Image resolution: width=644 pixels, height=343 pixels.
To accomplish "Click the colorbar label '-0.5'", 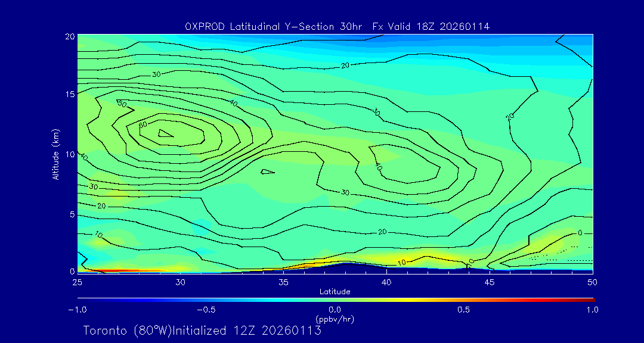I will click(x=206, y=310).
